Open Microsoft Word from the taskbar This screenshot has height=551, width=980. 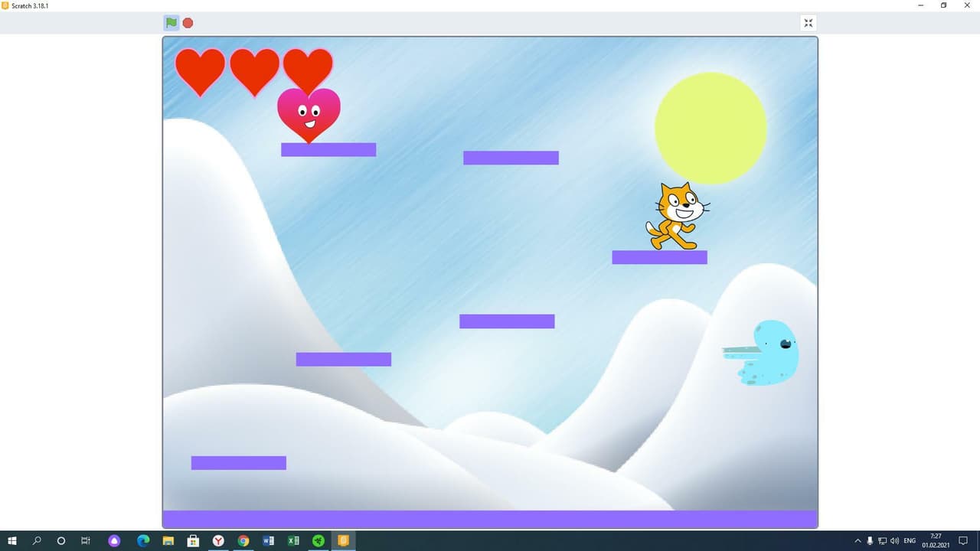268,541
